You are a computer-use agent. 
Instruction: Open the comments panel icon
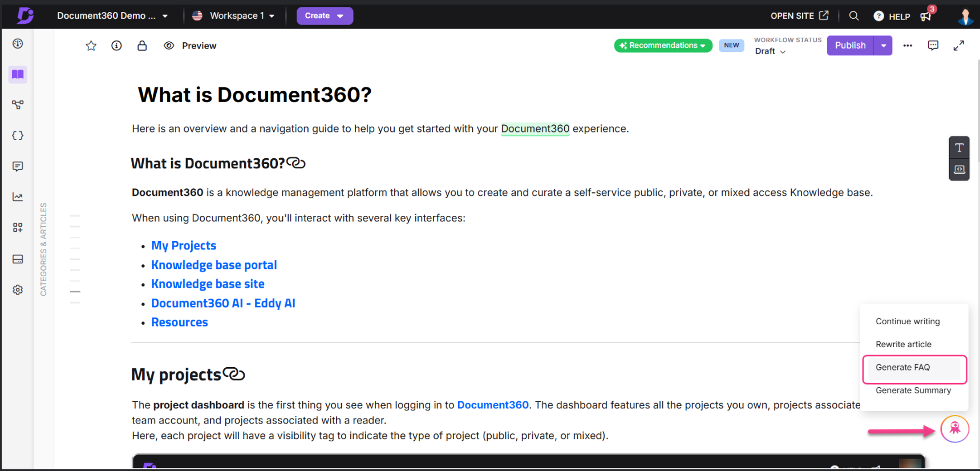click(933, 46)
